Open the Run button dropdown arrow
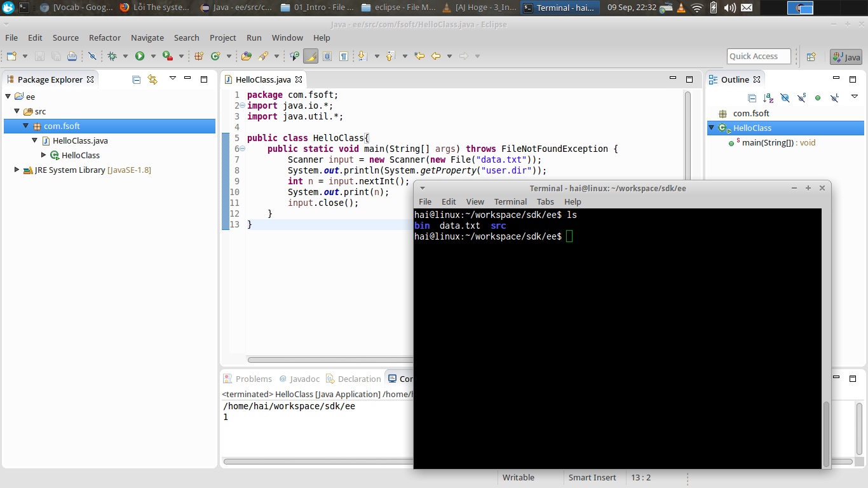 click(x=153, y=57)
